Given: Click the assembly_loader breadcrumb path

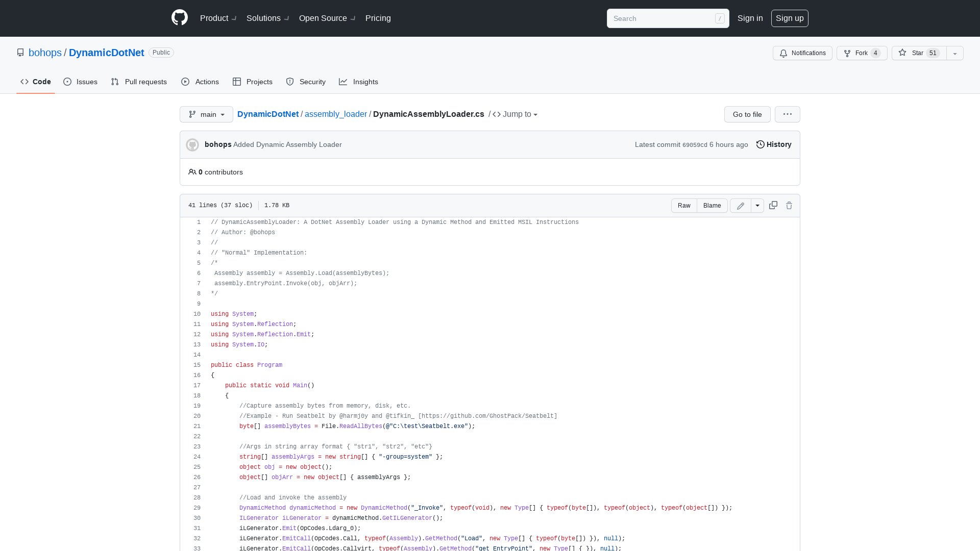Looking at the screenshot, I should 335,114.
